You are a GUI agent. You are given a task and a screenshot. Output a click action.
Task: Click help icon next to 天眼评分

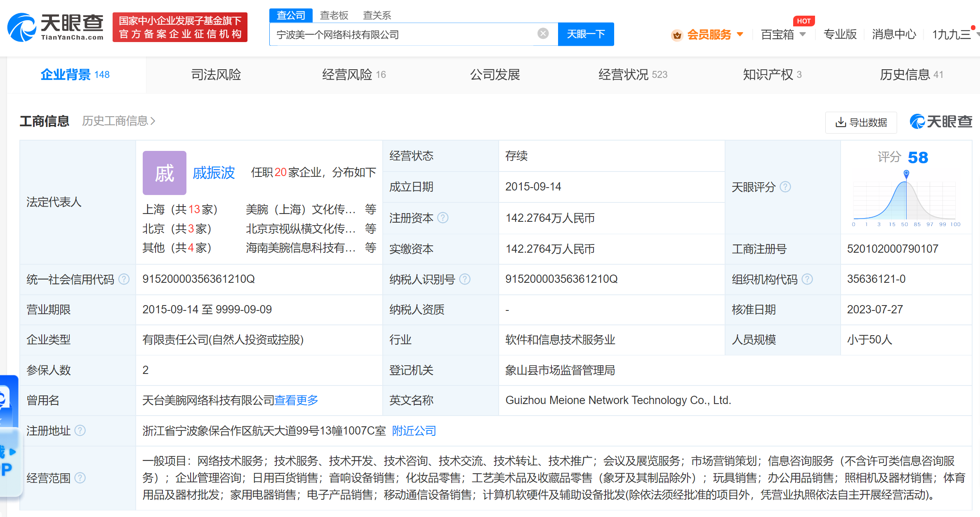[x=785, y=187]
